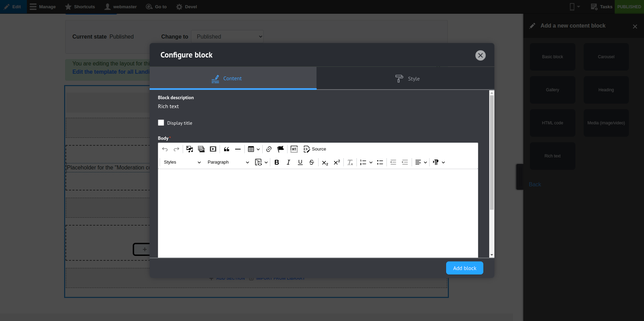Increase indent of the text
The width and height of the screenshot is (644, 321).
pyautogui.click(x=405, y=162)
